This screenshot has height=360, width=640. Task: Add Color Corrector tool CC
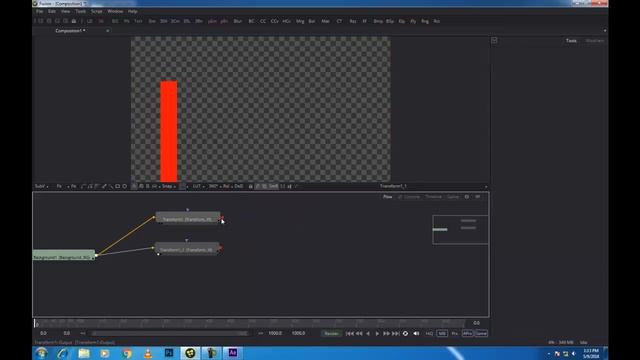262,21
